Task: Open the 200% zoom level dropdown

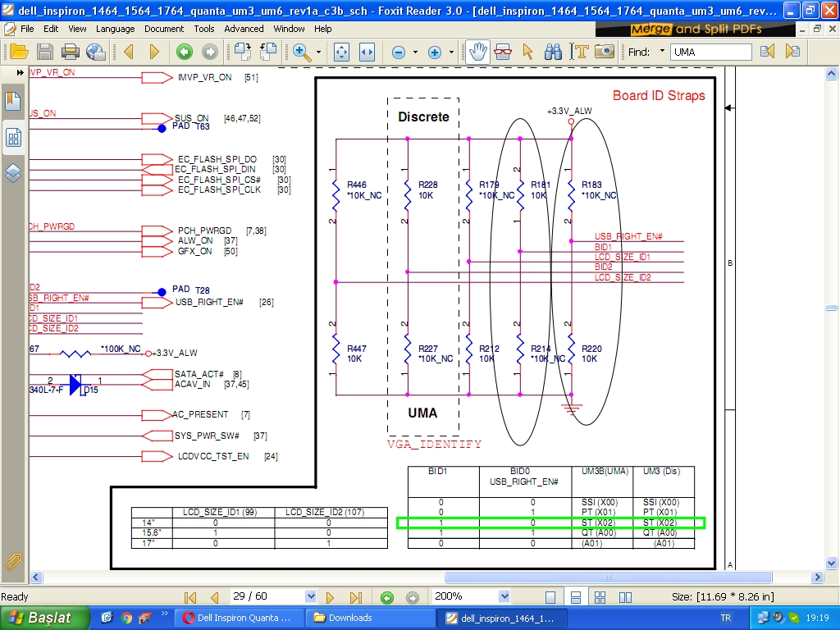Action: click(504, 596)
